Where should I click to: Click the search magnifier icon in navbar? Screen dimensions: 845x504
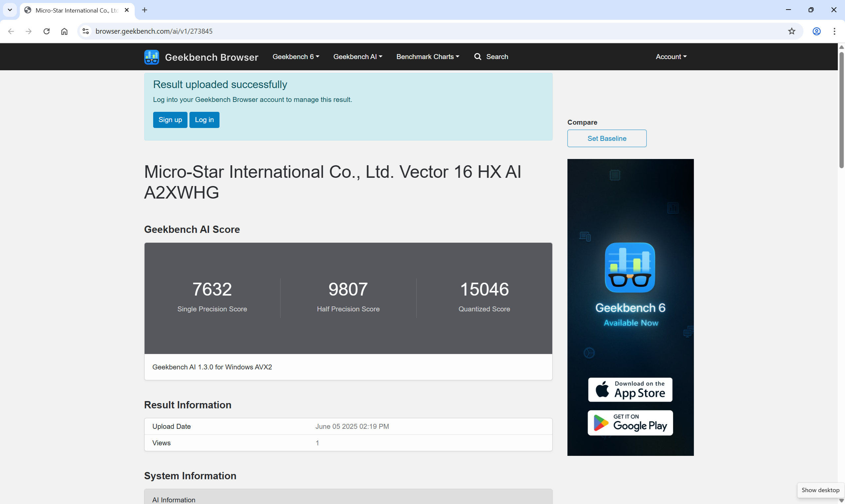click(x=478, y=57)
